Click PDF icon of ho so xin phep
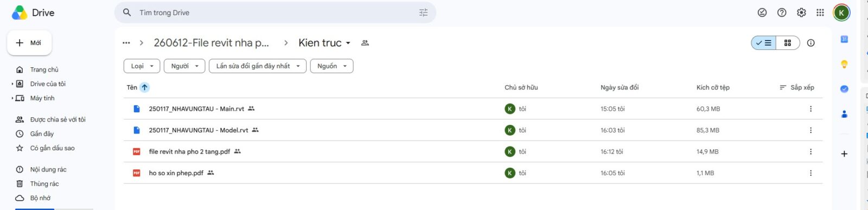The image size is (868, 210). coord(137,173)
